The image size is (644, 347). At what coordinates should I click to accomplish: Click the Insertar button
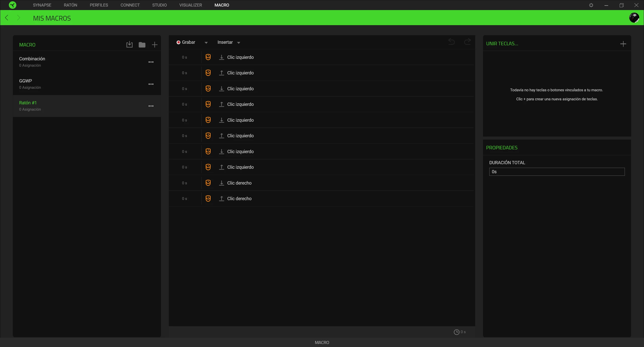pyautogui.click(x=225, y=42)
